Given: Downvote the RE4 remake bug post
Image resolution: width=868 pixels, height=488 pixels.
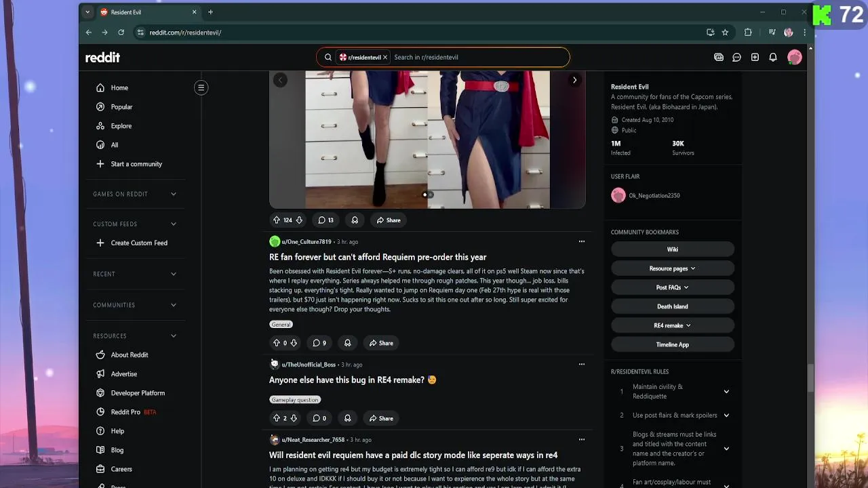Looking at the screenshot, I should click(294, 418).
